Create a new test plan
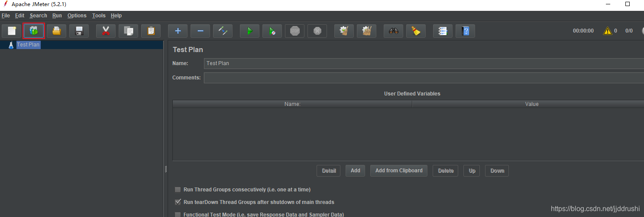This screenshot has width=644, height=217. [x=12, y=31]
